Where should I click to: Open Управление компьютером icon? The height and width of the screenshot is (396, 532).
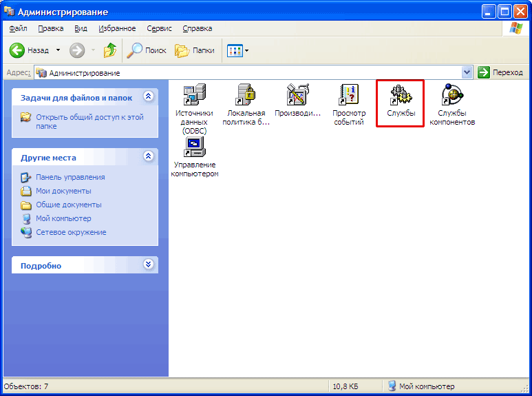click(194, 147)
